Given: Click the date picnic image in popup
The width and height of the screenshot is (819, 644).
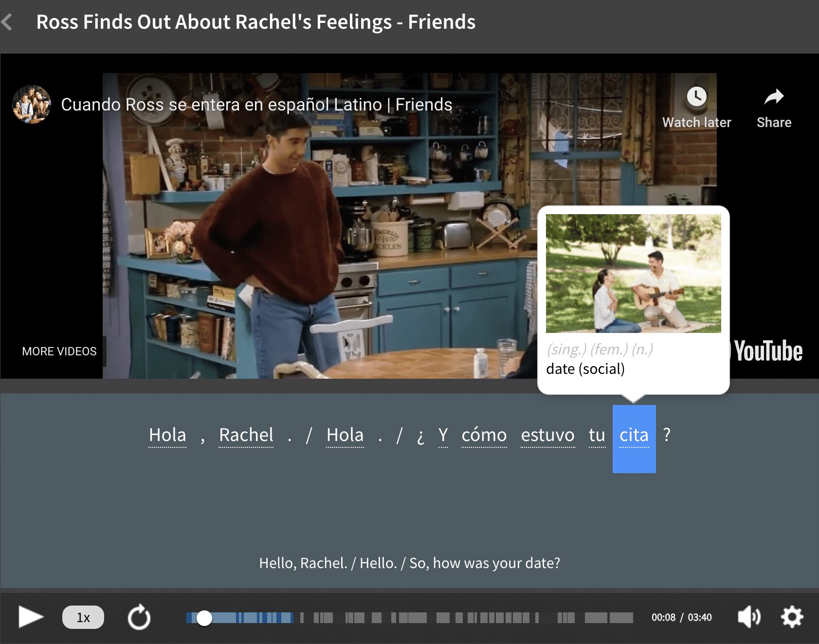Looking at the screenshot, I should [633, 274].
